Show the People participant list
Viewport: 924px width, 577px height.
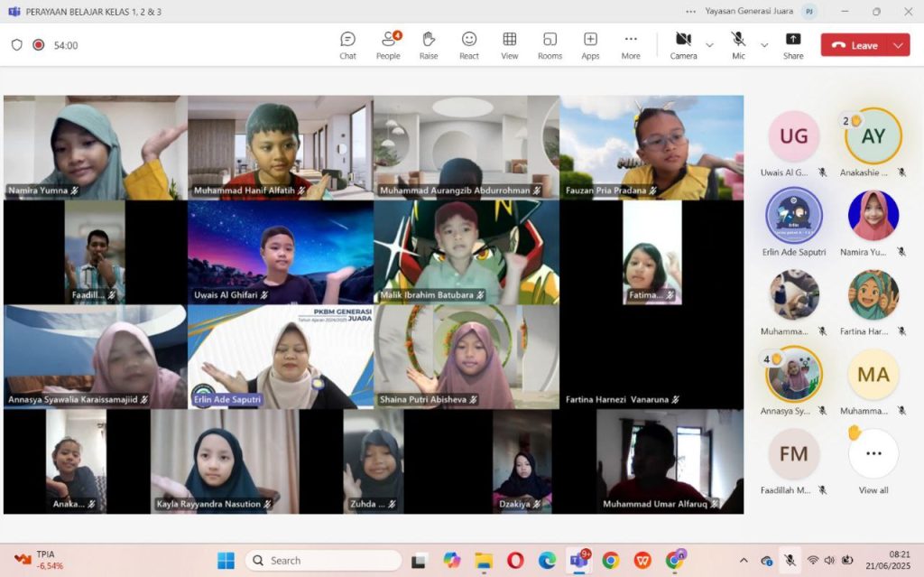388,45
